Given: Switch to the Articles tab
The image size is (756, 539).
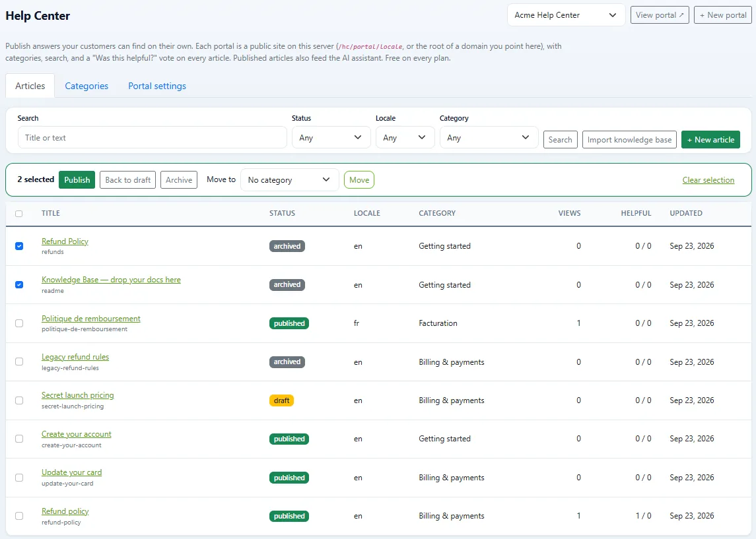Looking at the screenshot, I should [x=30, y=86].
